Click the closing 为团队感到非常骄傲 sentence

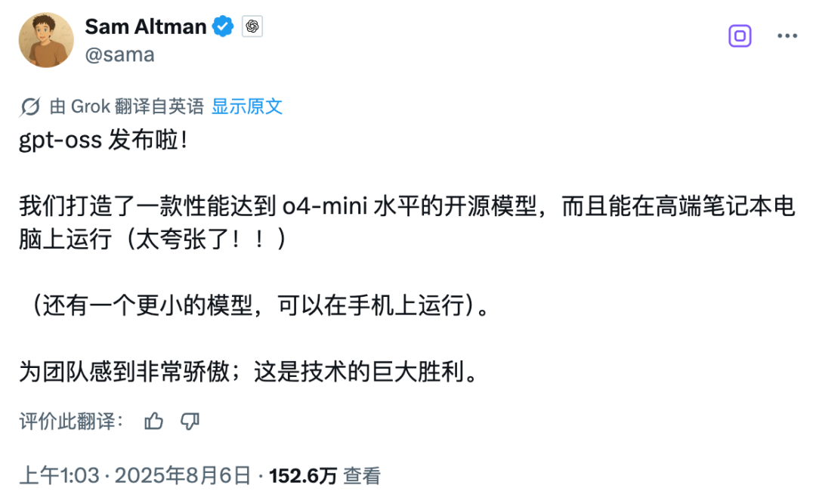pos(249,372)
